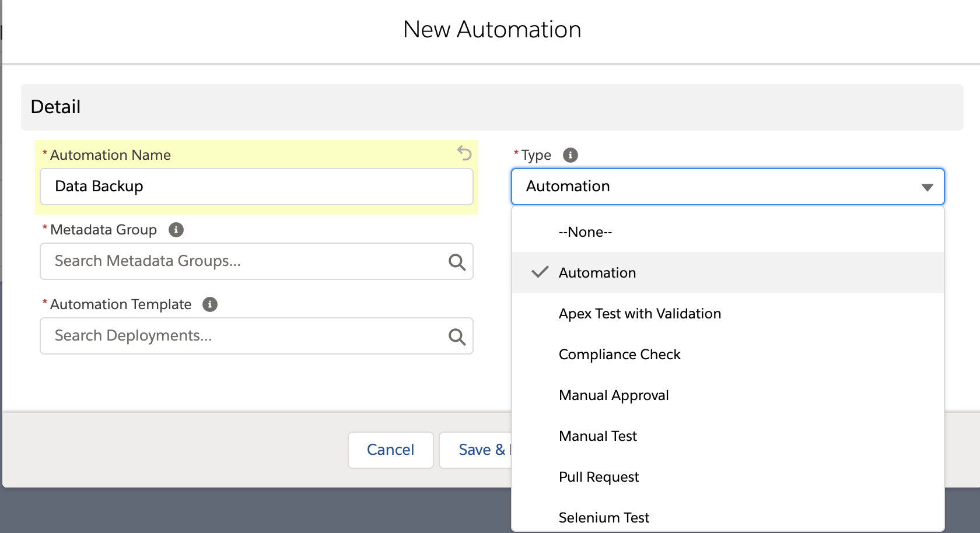Focus the Search Deployments input field
980x533 pixels.
tap(257, 336)
